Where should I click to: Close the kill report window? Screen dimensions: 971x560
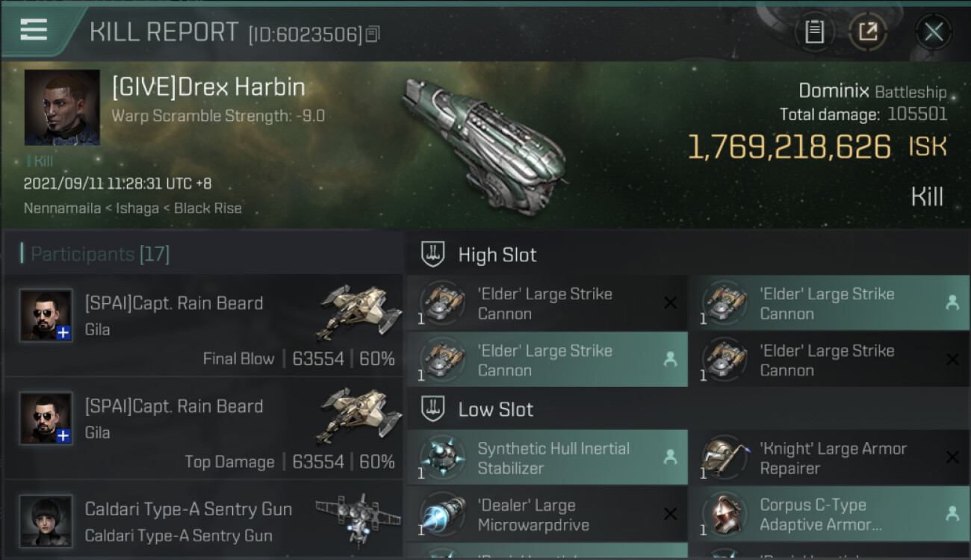click(933, 32)
